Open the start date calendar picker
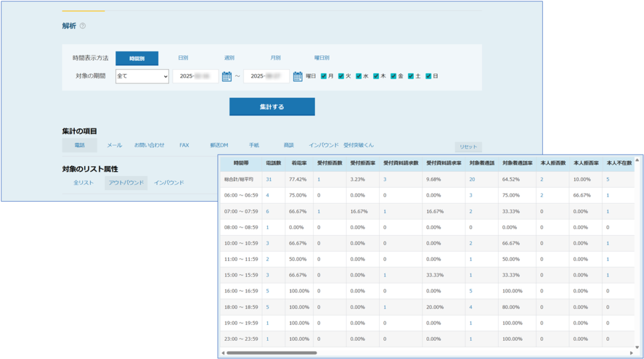Image resolution: width=644 pixels, height=359 pixels. pos(226,77)
